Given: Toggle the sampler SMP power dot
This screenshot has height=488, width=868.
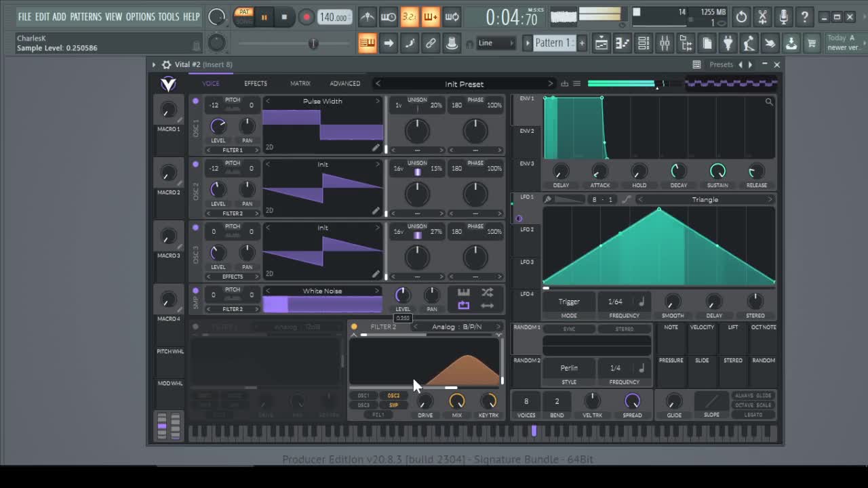Looking at the screenshot, I should click(x=195, y=290).
